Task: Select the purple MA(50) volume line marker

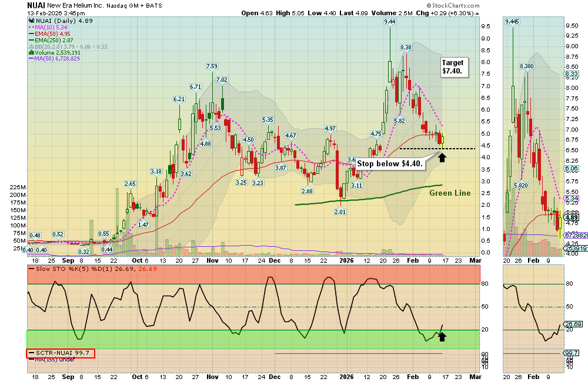Action: point(31,58)
